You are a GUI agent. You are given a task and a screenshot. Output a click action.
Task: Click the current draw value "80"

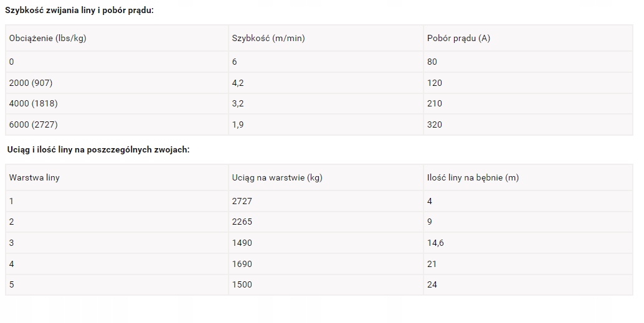[432, 62]
